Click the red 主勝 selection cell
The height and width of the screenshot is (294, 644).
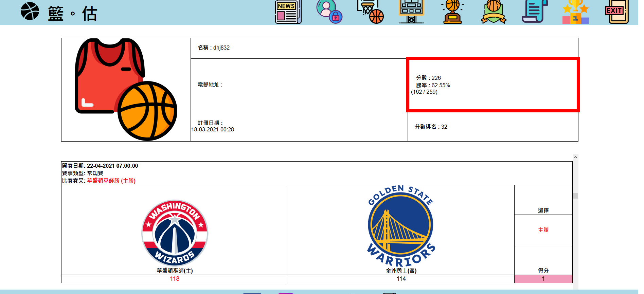coord(543,230)
